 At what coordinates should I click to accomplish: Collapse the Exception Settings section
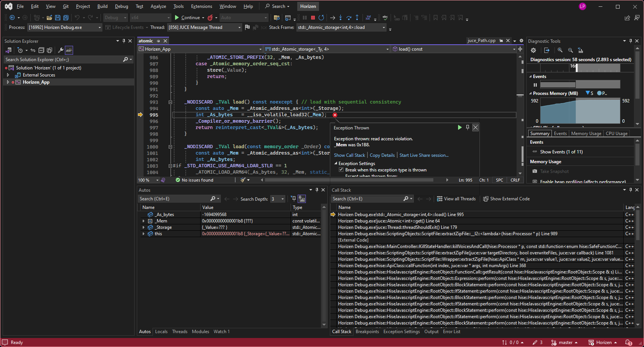[336, 164]
